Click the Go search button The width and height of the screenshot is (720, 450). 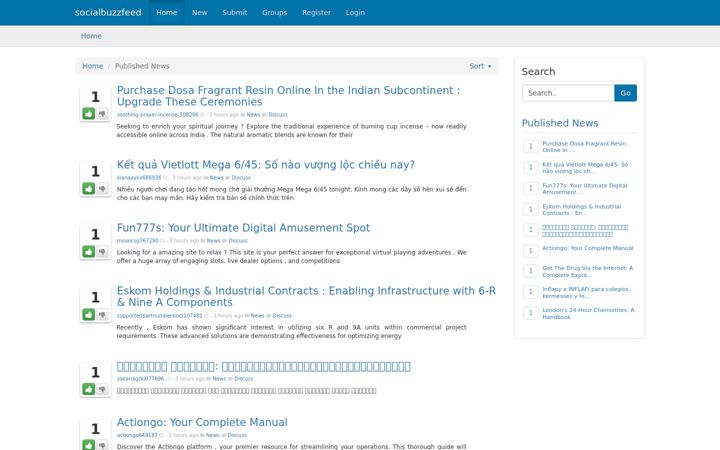[625, 93]
